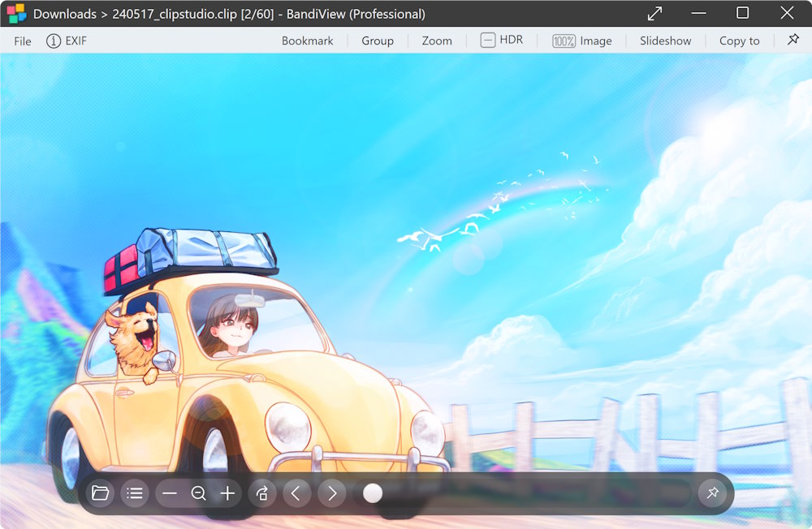Zoom out with the minus icon
The image size is (812, 529).
click(x=170, y=493)
